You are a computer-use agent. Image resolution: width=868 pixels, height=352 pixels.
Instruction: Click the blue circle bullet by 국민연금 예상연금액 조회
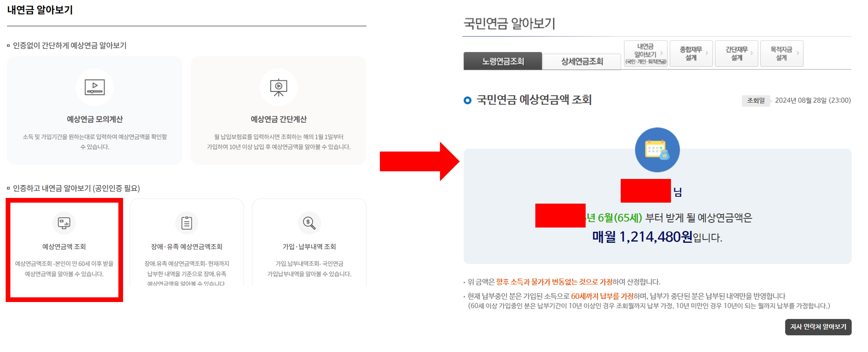[x=467, y=100]
